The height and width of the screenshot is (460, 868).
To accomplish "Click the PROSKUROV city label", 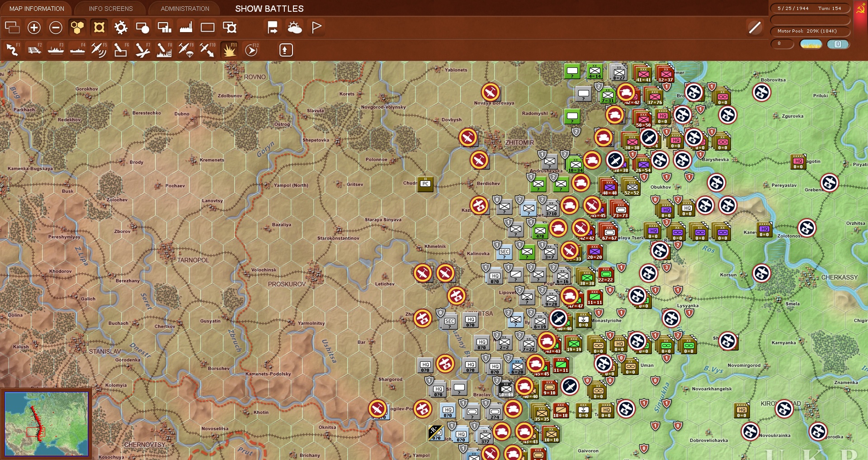I will (x=287, y=284).
